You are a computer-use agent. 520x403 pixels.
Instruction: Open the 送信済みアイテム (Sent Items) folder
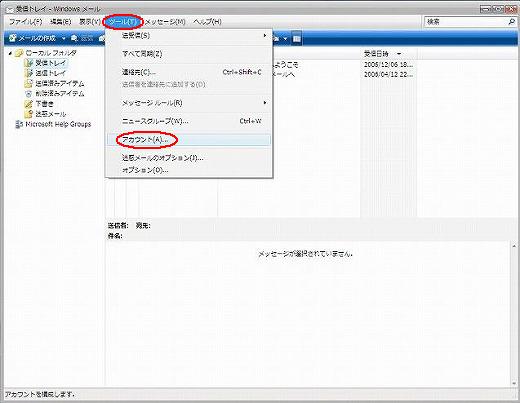tap(55, 83)
